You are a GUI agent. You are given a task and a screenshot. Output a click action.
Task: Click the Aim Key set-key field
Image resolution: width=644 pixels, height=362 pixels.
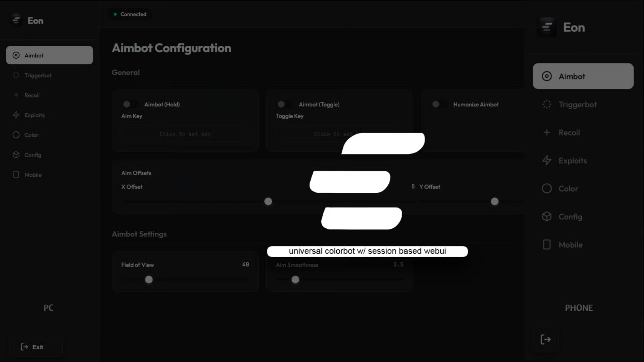(185, 134)
